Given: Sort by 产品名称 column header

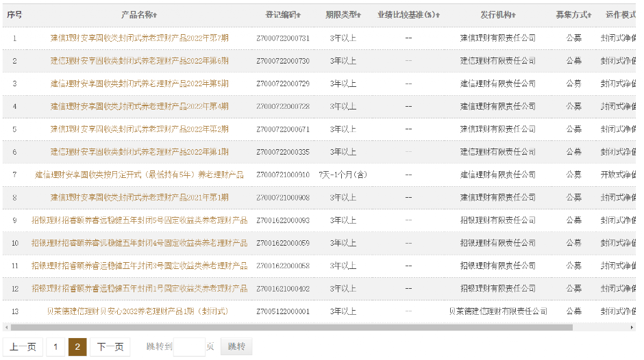Looking at the screenshot, I should (x=139, y=15).
